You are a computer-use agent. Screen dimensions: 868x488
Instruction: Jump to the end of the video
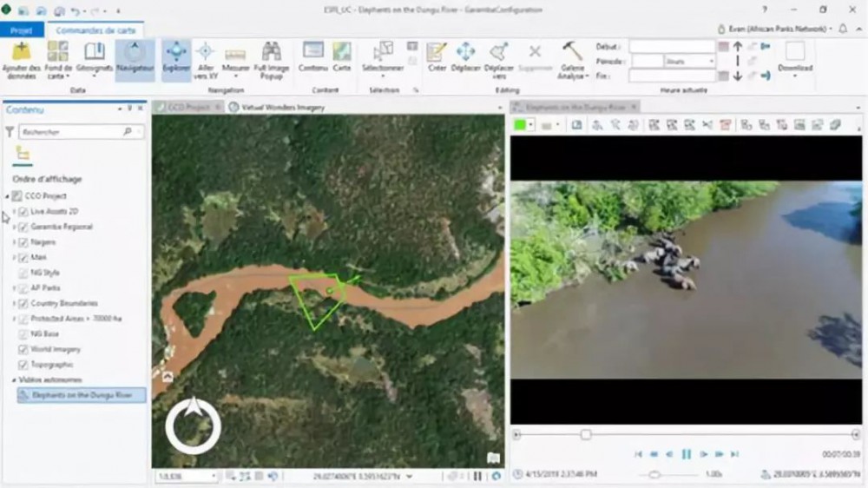(x=734, y=454)
